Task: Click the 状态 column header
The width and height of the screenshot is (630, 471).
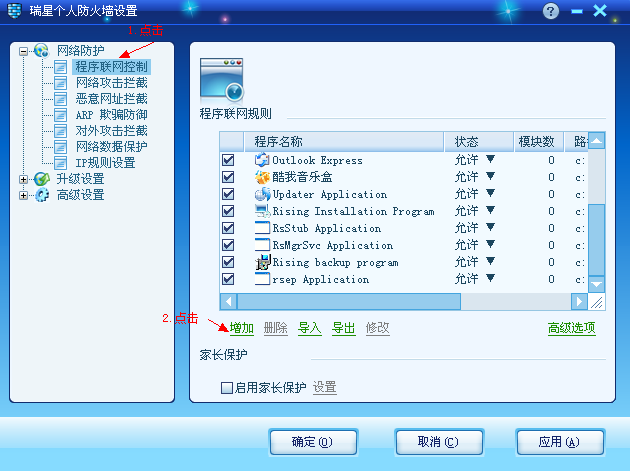Action: pos(479,141)
